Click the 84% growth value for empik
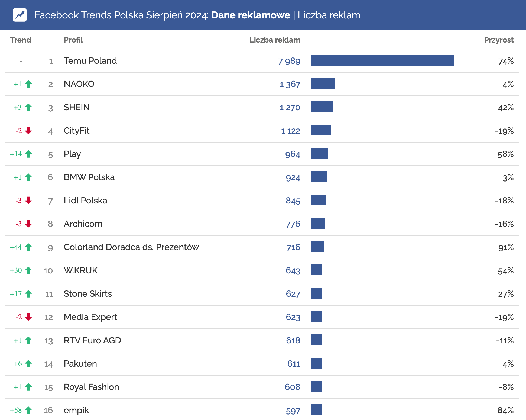This screenshot has height=420, width=526. (505, 410)
